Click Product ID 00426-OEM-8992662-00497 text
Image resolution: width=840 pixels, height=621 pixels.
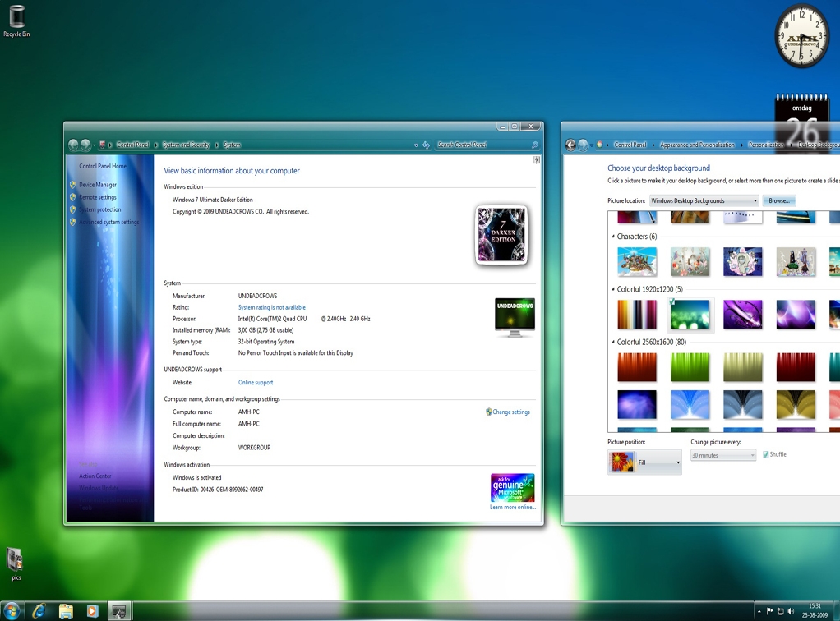(218, 490)
